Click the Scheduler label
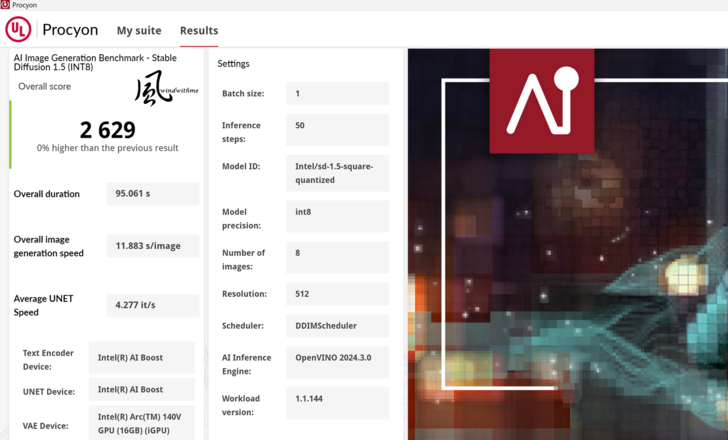Image resolution: width=728 pixels, height=440 pixels. click(x=243, y=326)
